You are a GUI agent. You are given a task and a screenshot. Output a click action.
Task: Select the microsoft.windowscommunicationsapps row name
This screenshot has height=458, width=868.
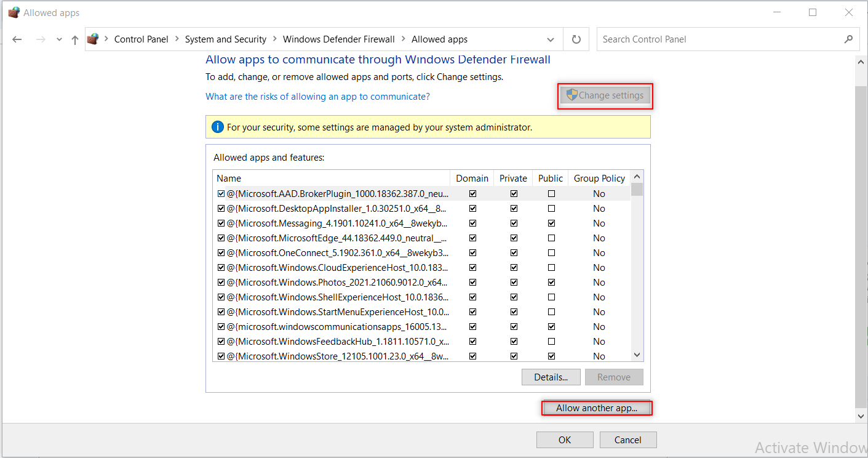tap(337, 326)
